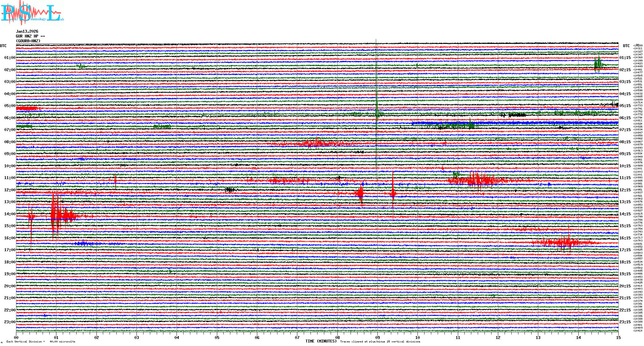This screenshot has width=644, height=346.
Task: Click the (GOURA-HNZ) station name label
Action: pyautogui.click(x=28, y=41)
